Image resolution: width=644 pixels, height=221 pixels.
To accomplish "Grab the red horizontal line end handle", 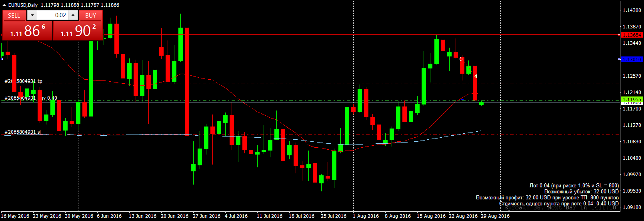I will [x=619, y=35].
